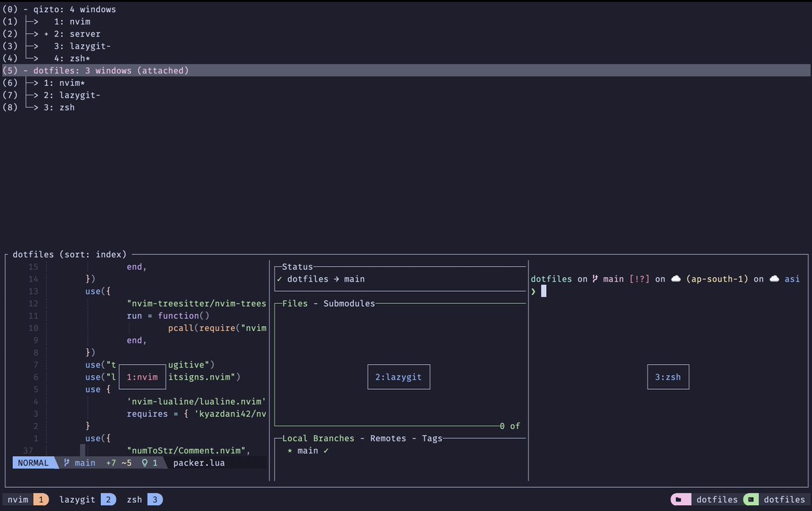Switch to the zsh 3 status bar tab
Screen dimensions: 812x511
pos(144,499)
